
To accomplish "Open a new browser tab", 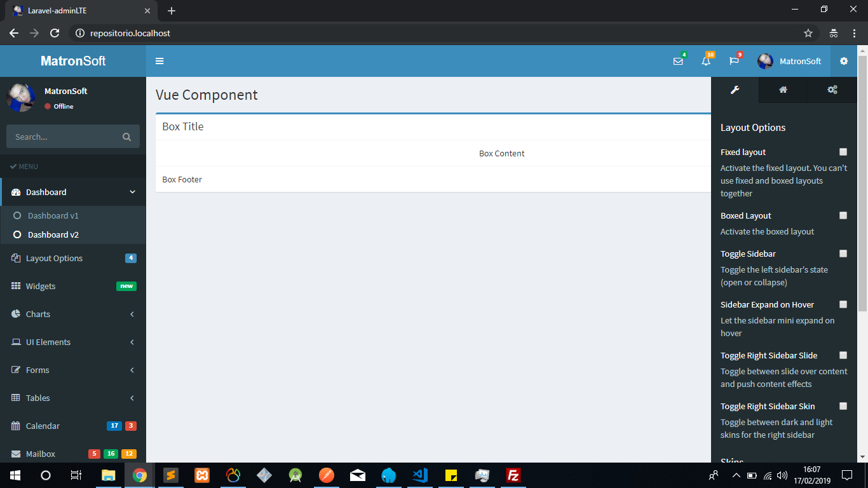I will [172, 11].
